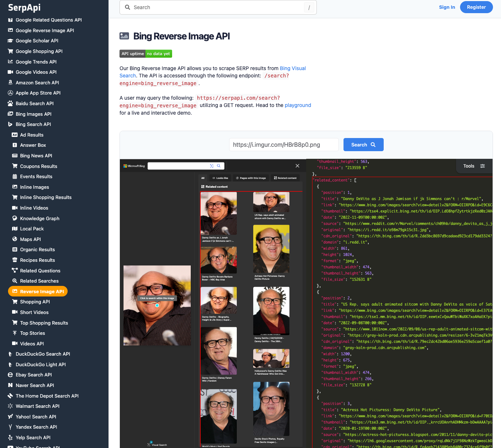The image size is (501, 448).
Task: Open Inline Images in the sidebar
Action: (x=34, y=187)
